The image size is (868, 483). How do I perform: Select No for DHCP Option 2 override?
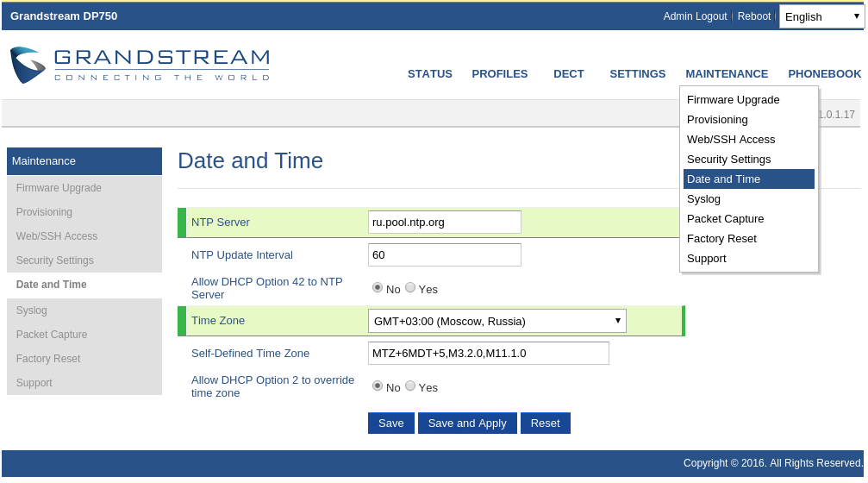pos(378,386)
